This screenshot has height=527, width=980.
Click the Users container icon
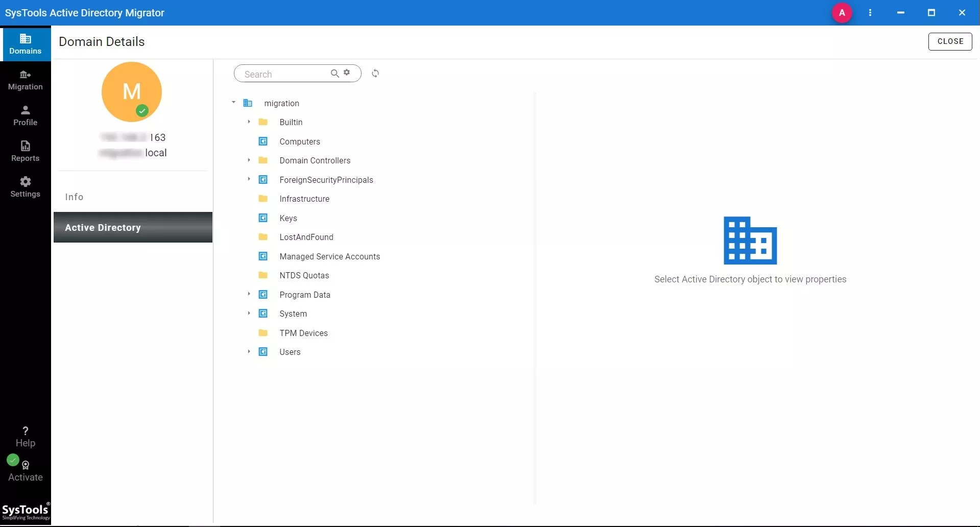(x=263, y=352)
